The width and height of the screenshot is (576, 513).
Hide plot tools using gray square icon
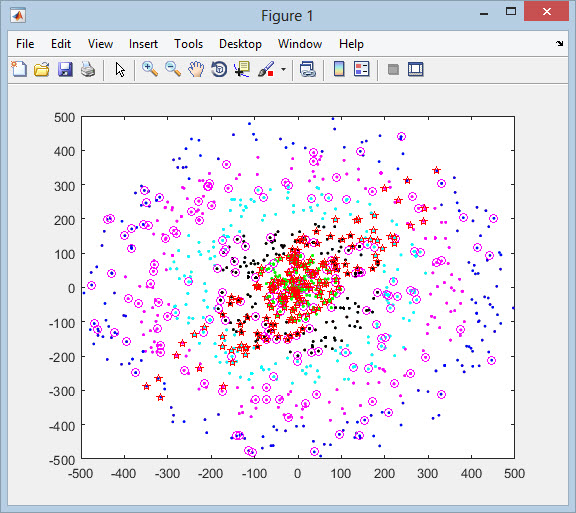click(x=393, y=69)
